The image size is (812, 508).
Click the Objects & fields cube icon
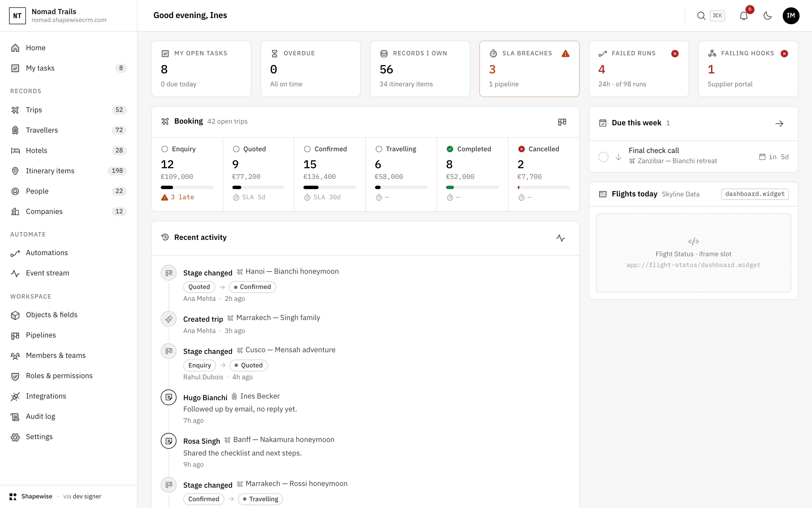15,315
